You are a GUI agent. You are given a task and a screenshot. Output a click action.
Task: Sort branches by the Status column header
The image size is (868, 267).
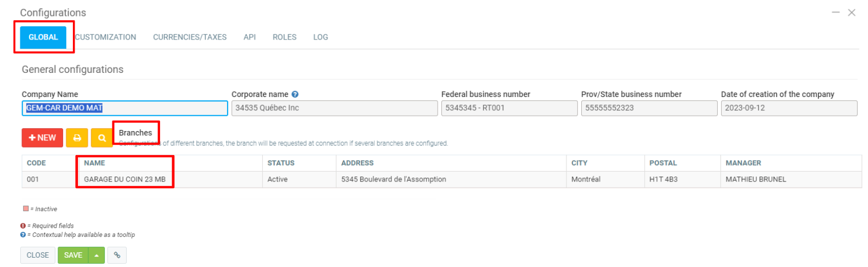click(281, 163)
